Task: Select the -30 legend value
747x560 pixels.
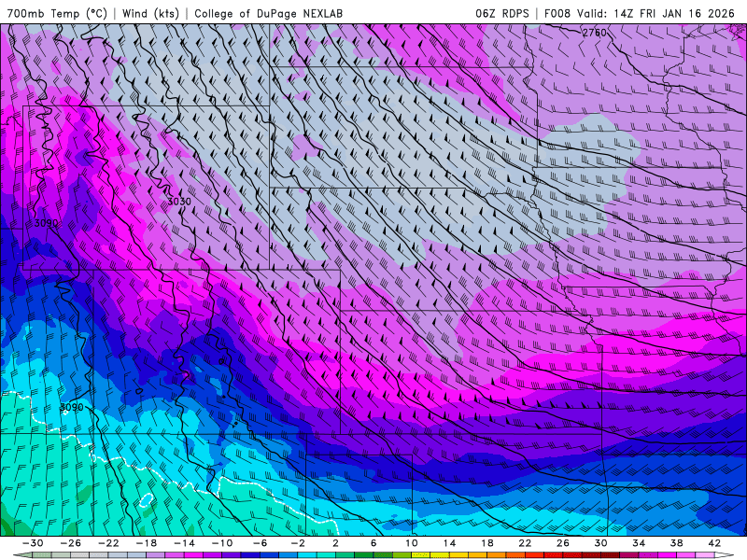Action: point(33,543)
